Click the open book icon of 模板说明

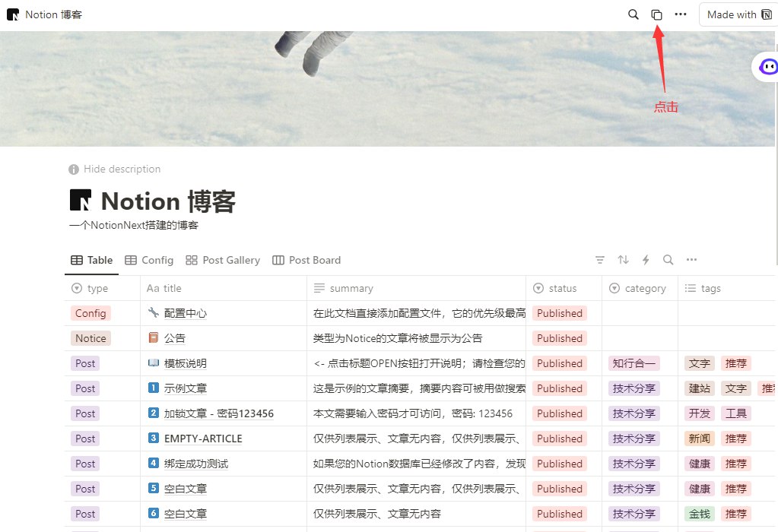154,363
